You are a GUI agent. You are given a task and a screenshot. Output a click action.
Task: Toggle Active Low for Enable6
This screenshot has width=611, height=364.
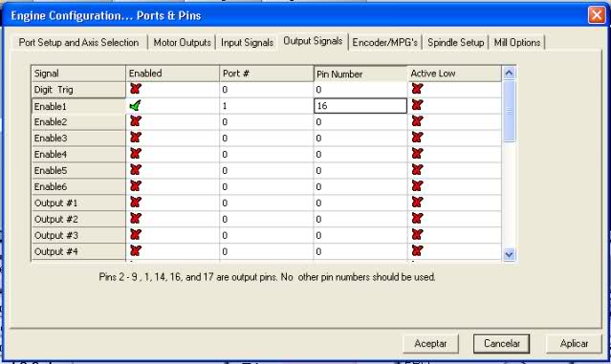pos(417,186)
